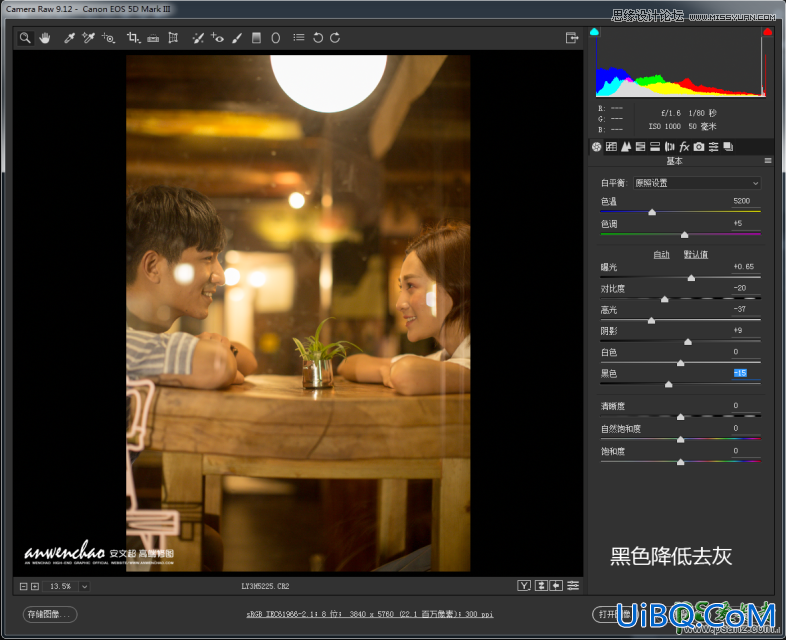
Task: Select the Color Sampler tool
Action: (89, 38)
